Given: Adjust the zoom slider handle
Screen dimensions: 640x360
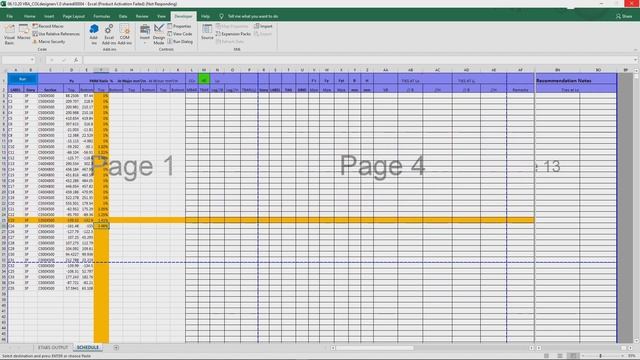Looking at the screenshot, I should tap(600, 356).
